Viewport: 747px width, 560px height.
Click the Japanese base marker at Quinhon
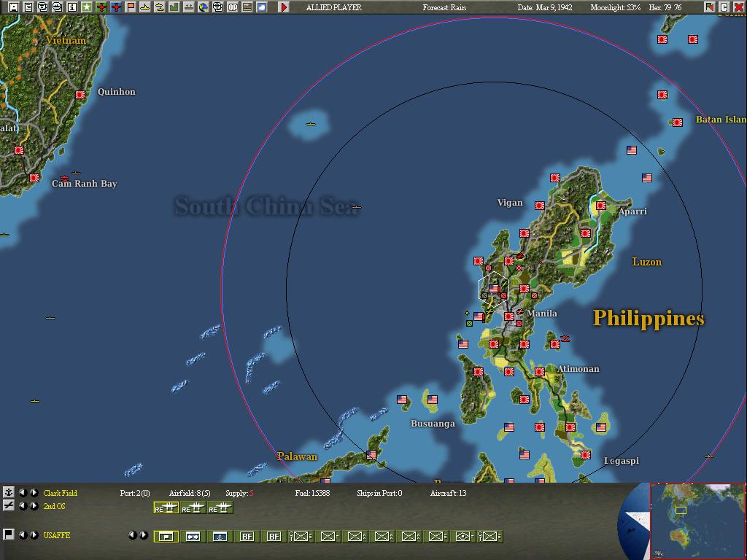[80, 95]
